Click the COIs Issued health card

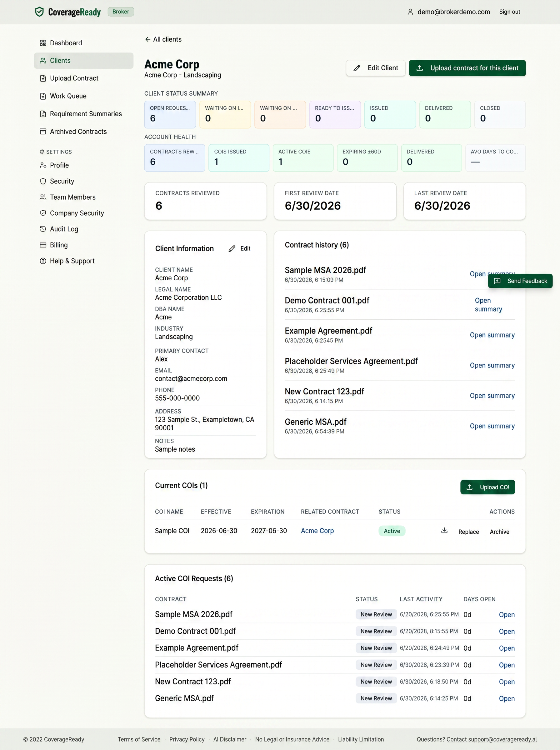239,158
